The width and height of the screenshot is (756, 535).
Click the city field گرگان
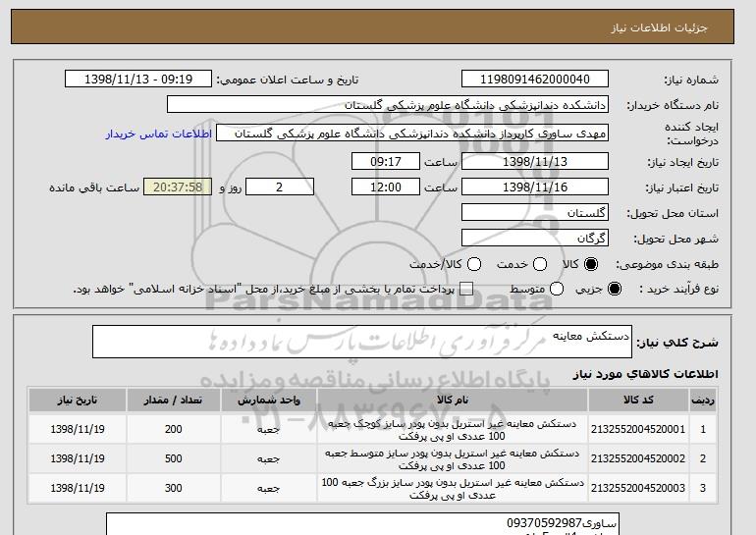point(535,239)
